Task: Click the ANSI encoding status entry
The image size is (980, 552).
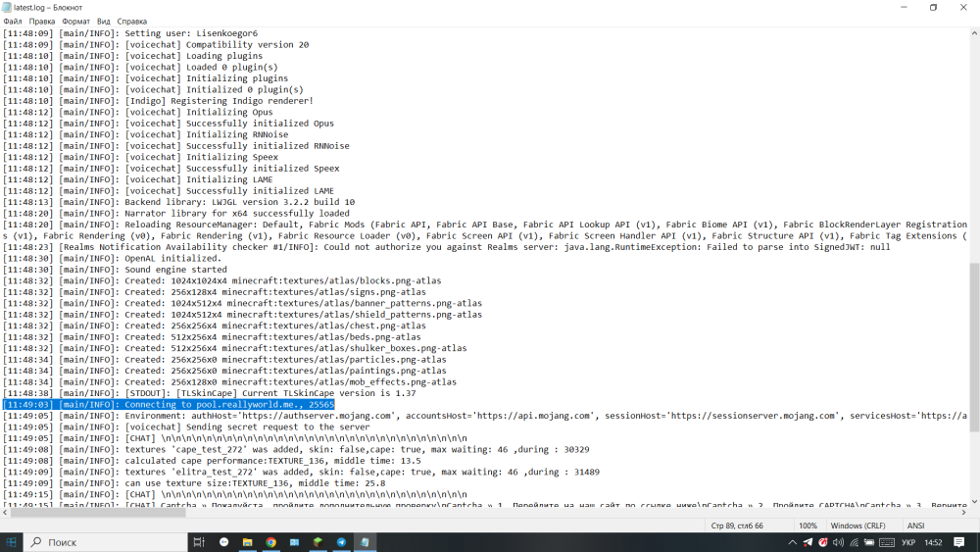Action: coord(915,526)
